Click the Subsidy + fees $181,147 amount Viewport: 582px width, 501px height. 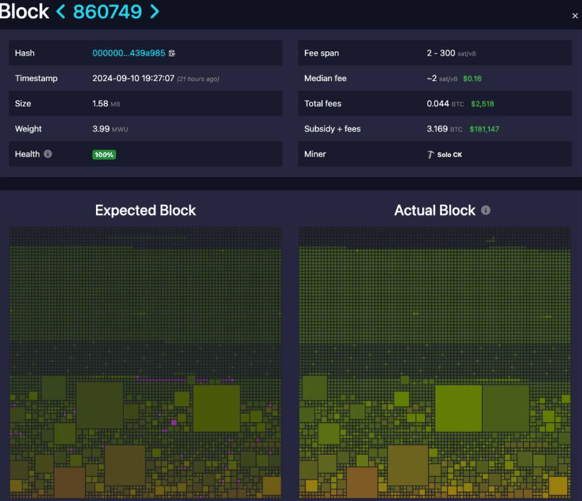[484, 129]
